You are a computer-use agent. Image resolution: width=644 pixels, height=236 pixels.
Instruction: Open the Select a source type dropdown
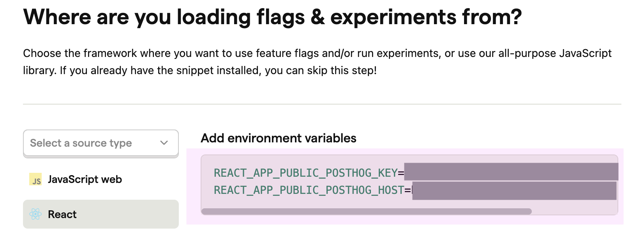pyautogui.click(x=101, y=143)
